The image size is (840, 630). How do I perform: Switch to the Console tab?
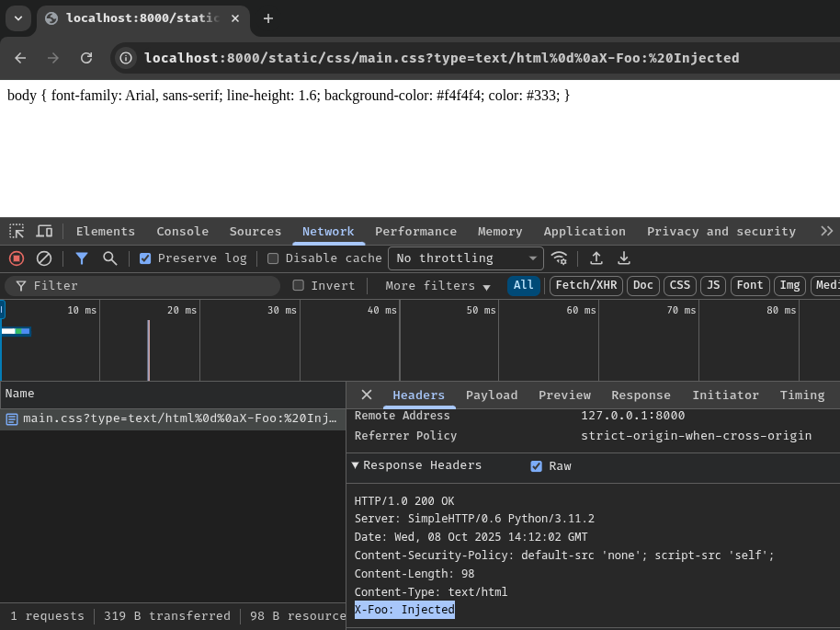tap(182, 231)
